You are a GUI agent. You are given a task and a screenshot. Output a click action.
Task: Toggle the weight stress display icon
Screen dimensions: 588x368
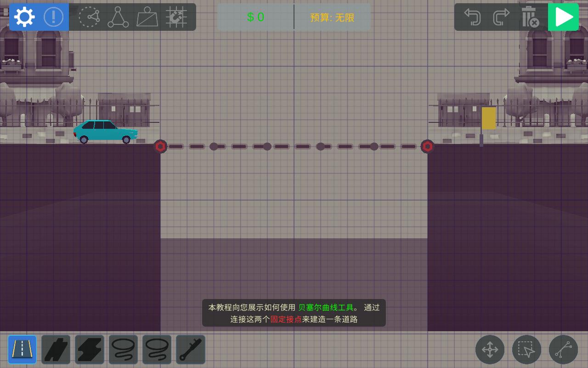point(147,17)
